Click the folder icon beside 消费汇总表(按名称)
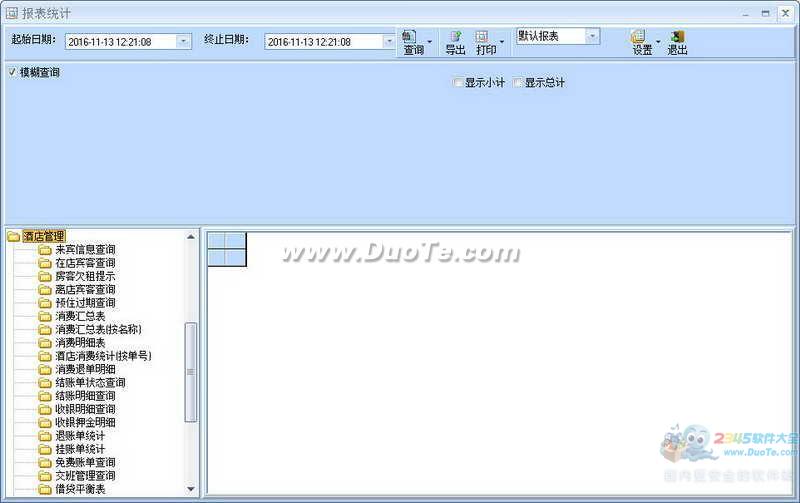The width and height of the screenshot is (800, 503). (x=45, y=329)
